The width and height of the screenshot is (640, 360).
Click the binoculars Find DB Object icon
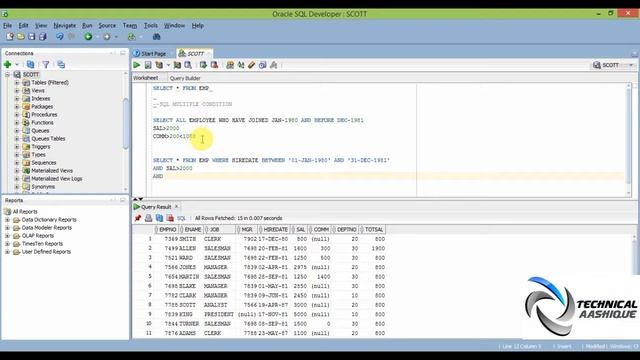pyautogui.click(x=156, y=37)
